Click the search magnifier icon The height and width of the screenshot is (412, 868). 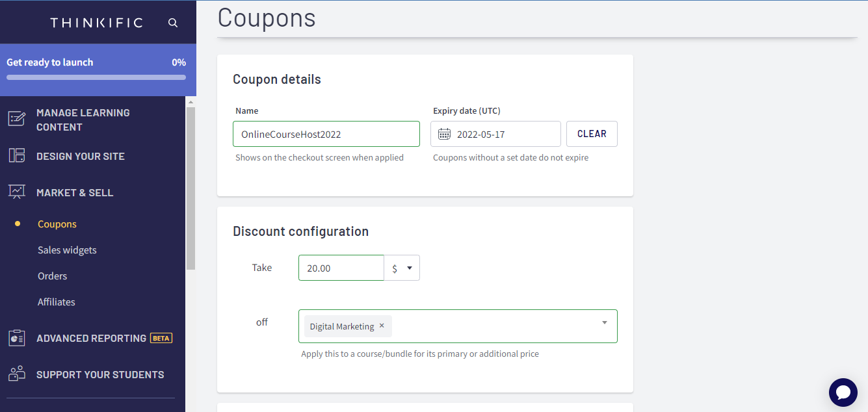(x=173, y=23)
